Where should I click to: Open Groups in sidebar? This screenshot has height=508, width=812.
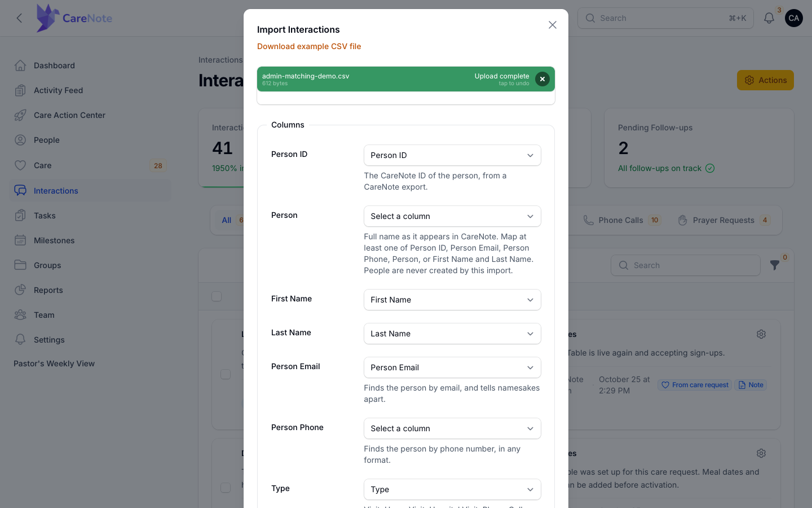pyautogui.click(x=90, y=265)
